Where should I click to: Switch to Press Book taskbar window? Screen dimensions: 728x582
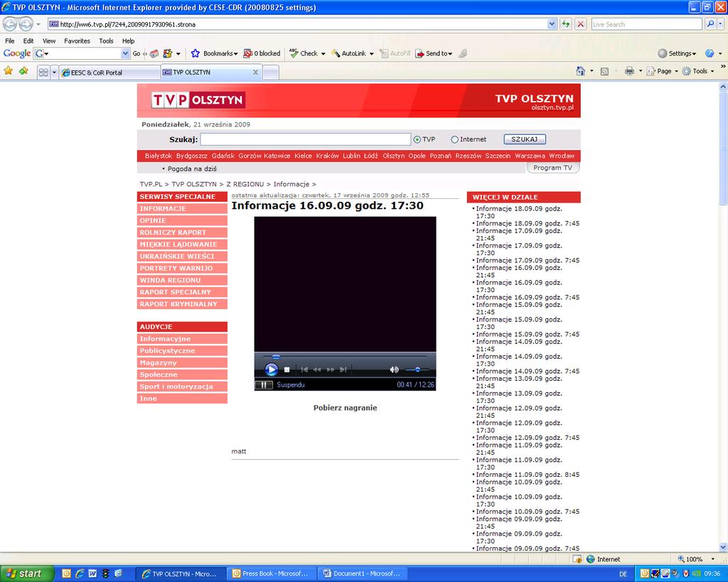(272, 573)
